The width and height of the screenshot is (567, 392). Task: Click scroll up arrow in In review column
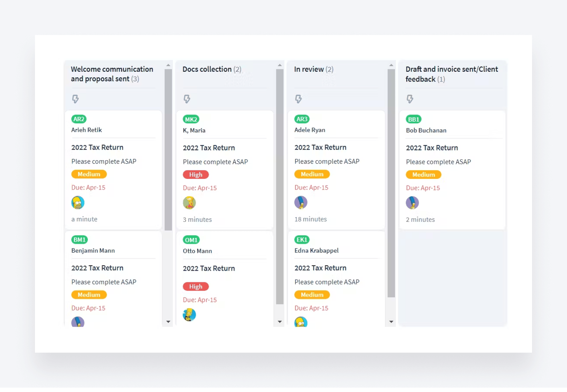391,65
